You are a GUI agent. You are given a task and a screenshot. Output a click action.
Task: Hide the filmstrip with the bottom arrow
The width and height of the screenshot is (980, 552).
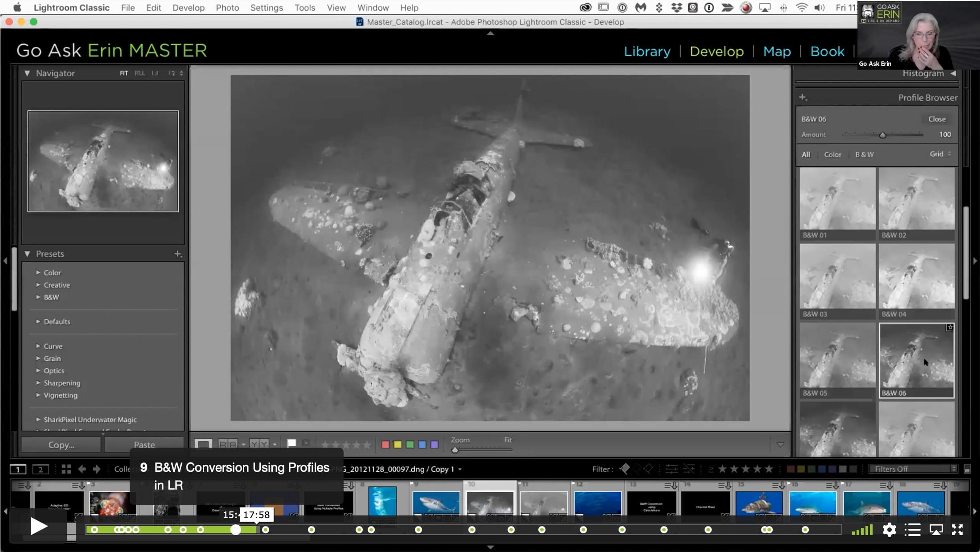(x=490, y=547)
